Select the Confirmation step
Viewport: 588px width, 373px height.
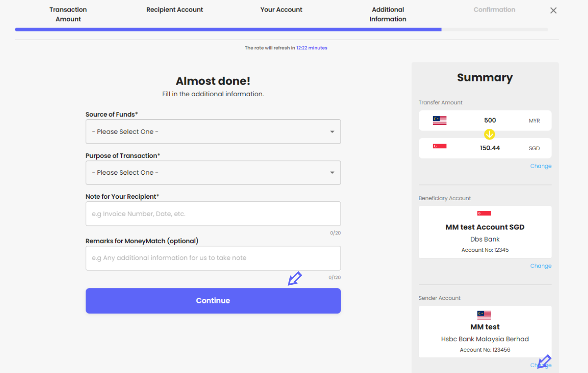click(x=495, y=9)
